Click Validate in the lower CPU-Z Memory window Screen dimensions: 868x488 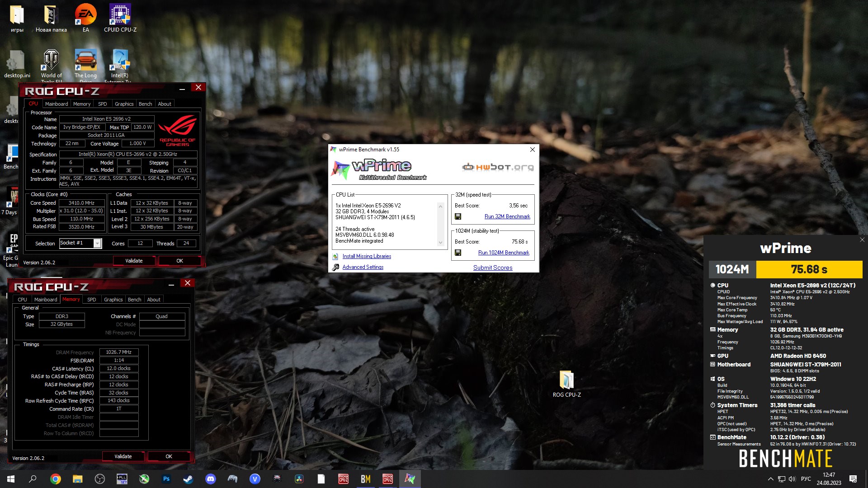click(123, 456)
